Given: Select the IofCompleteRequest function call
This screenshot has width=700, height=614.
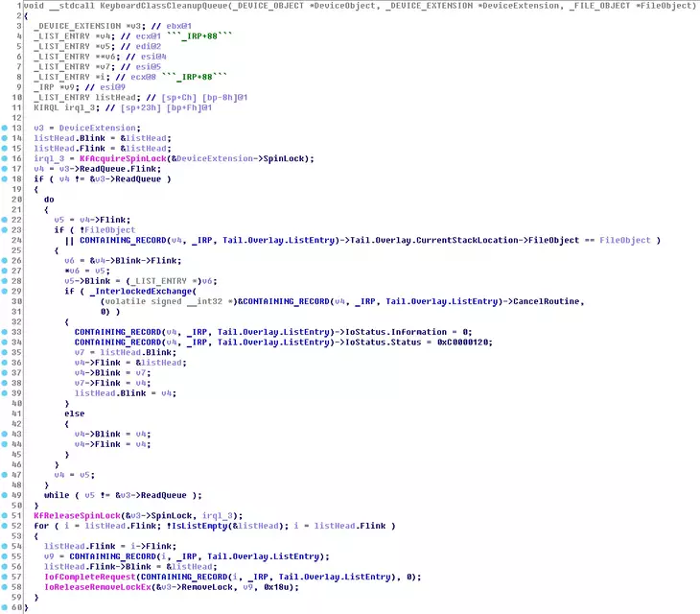Looking at the screenshot, I should (x=90, y=577).
